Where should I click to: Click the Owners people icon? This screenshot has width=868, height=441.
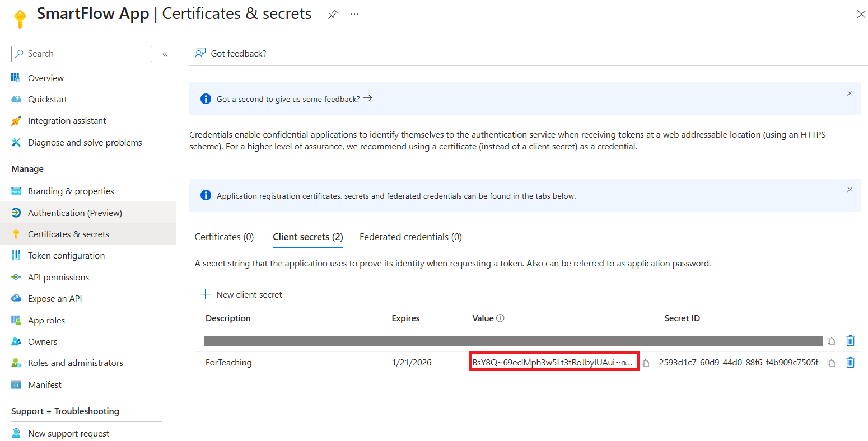click(16, 341)
